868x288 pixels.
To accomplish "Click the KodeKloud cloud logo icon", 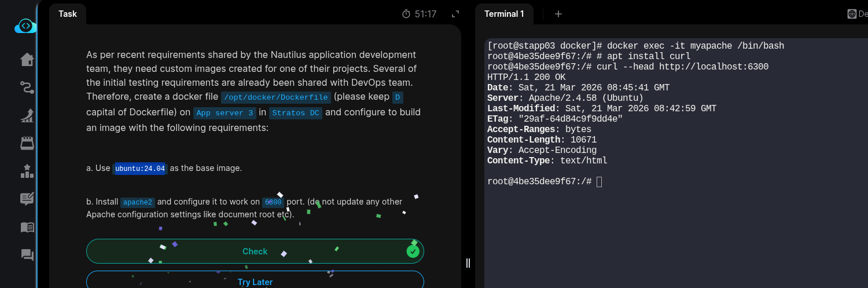I will [25, 26].
